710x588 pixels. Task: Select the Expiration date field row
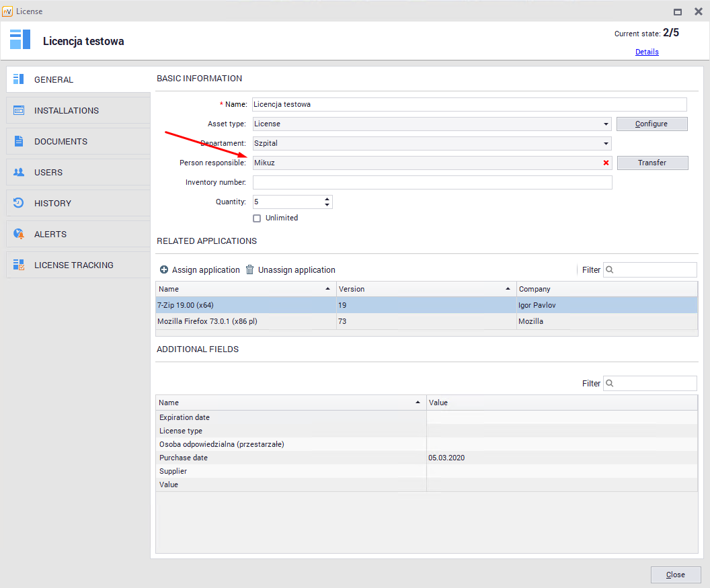pyautogui.click(x=426, y=417)
